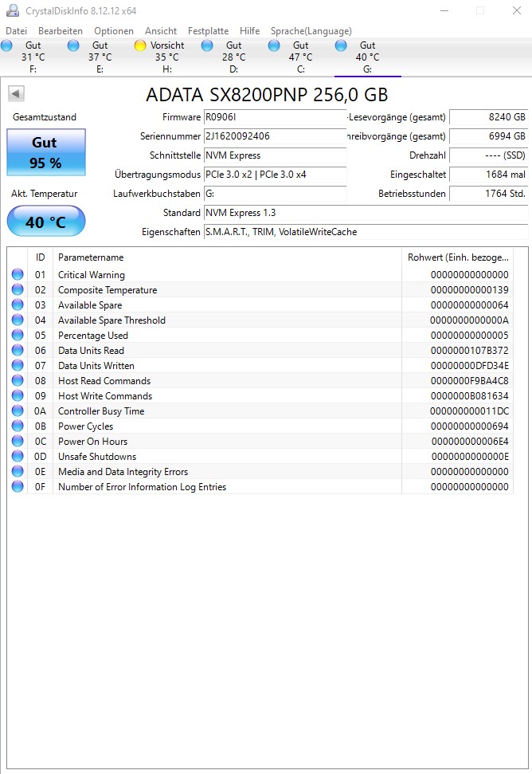Click raw value 0000000107B372
The image size is (532, 774).
pos(469,351)
